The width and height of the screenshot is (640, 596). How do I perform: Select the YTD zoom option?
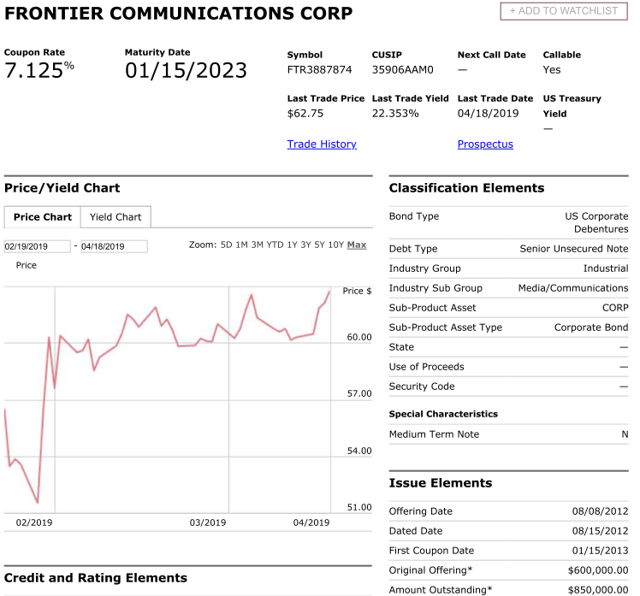click(x=275, y=245)
